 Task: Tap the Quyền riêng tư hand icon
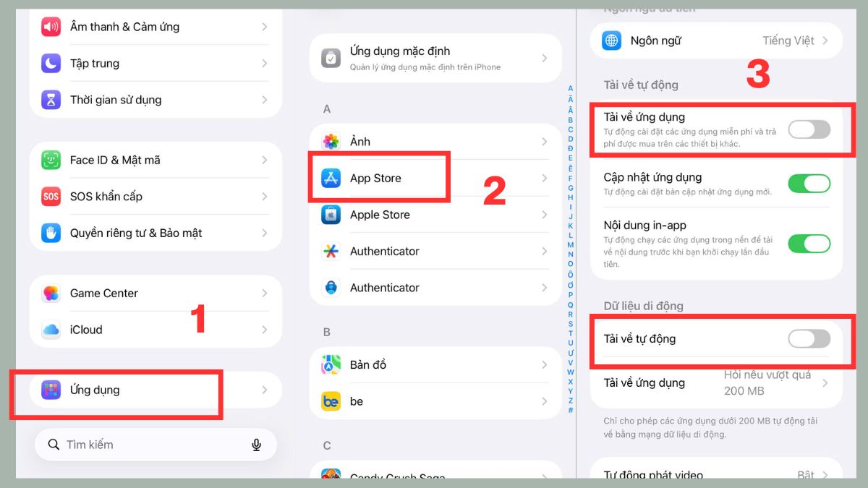coord(51,233)
